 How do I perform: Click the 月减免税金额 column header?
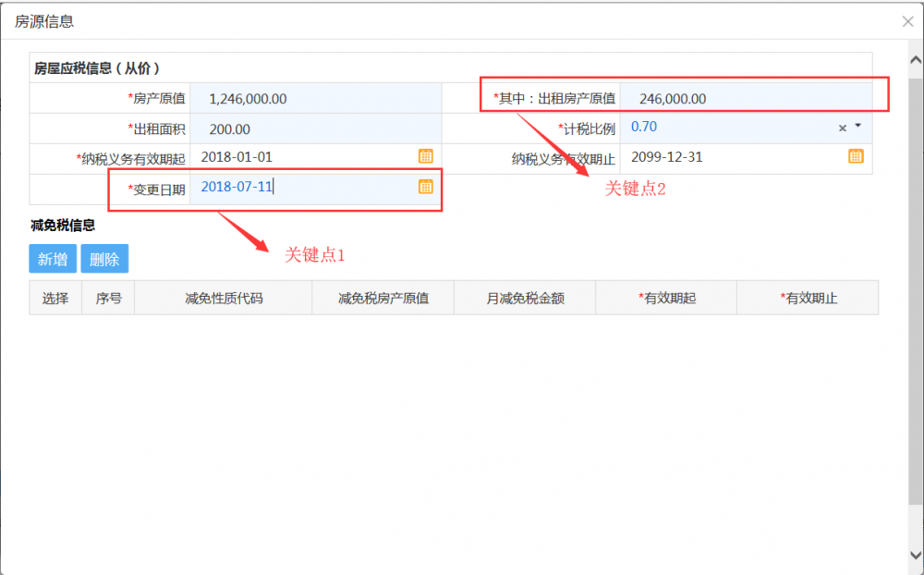tap(525, 299)
